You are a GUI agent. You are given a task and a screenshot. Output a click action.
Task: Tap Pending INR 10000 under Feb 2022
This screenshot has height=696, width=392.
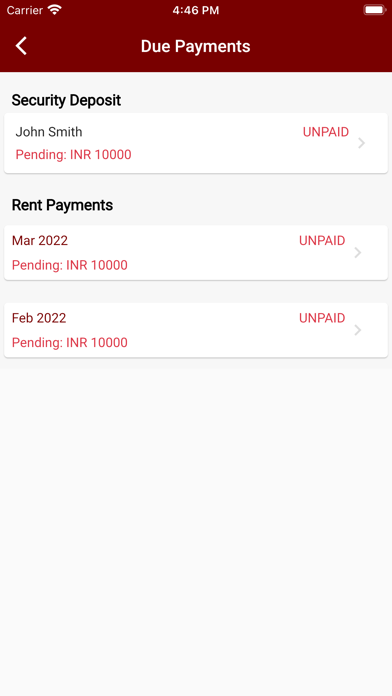(70, 343)
